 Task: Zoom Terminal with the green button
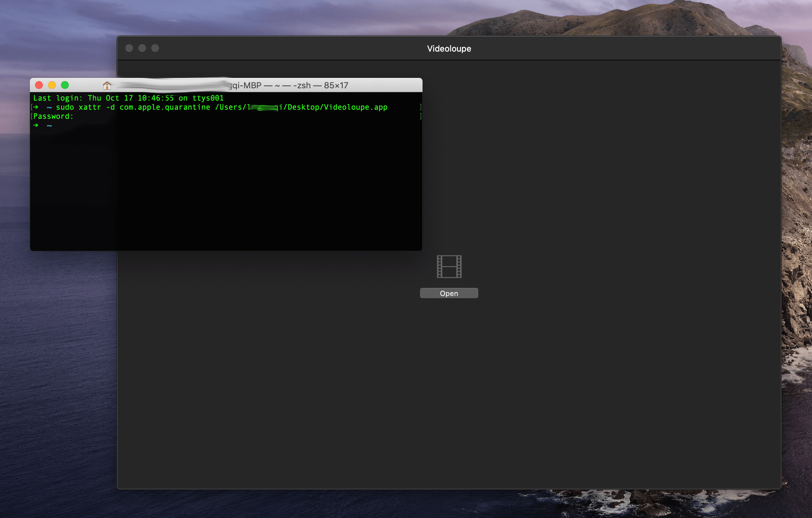point(65,85)
